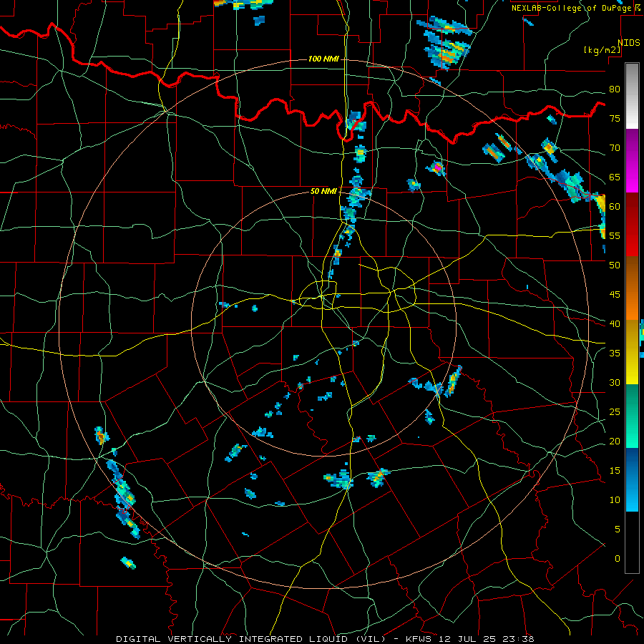644x644 pixels.
Task: Click the legend value 25
Action: click(x=615, y=412)
